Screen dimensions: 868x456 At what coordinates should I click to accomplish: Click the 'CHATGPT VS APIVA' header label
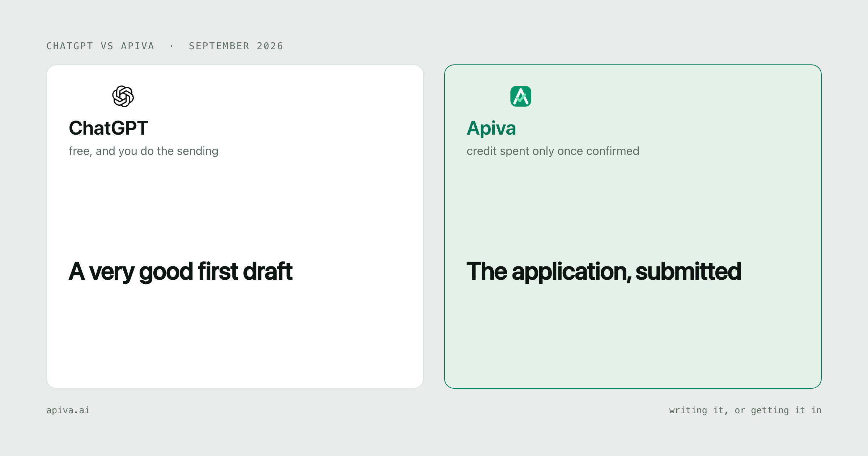(100, 46)
